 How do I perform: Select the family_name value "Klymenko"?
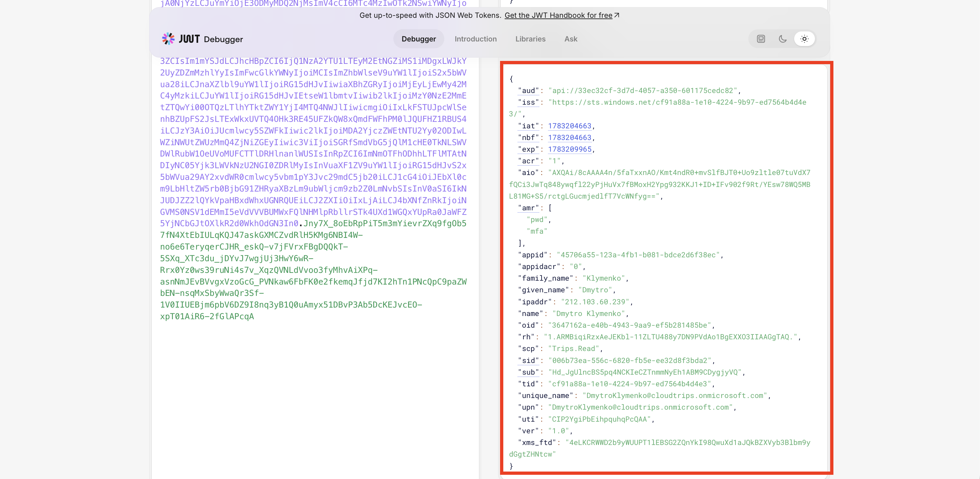[x=604, y=278]
